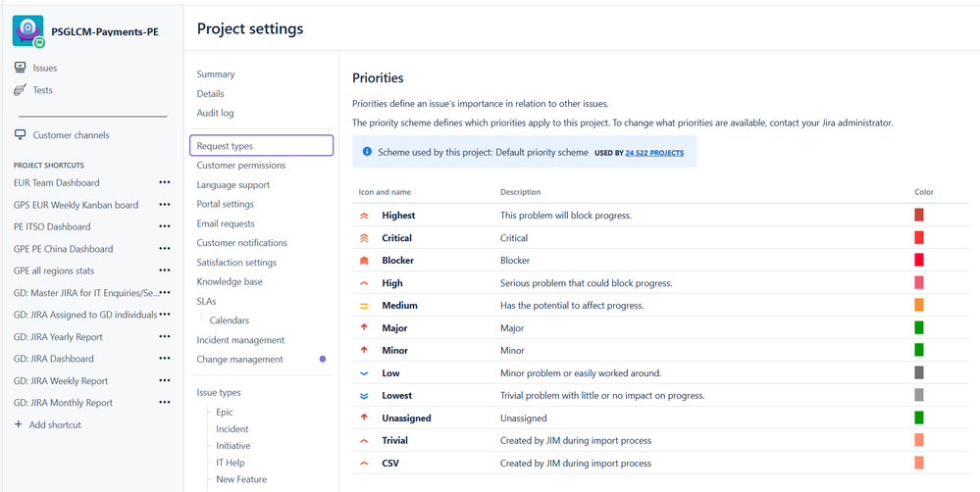
Task: Click the info icon in scheme banner
Action: [x=367, y=152]
